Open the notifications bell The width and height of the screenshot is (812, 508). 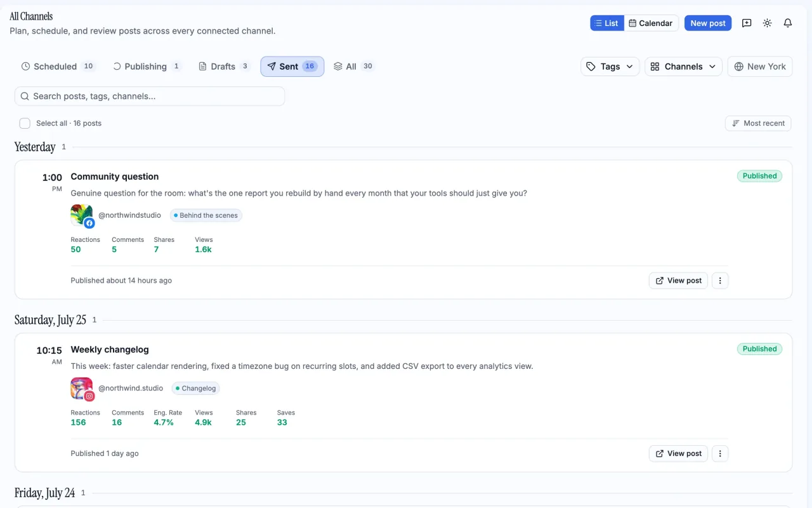(788, 23)
